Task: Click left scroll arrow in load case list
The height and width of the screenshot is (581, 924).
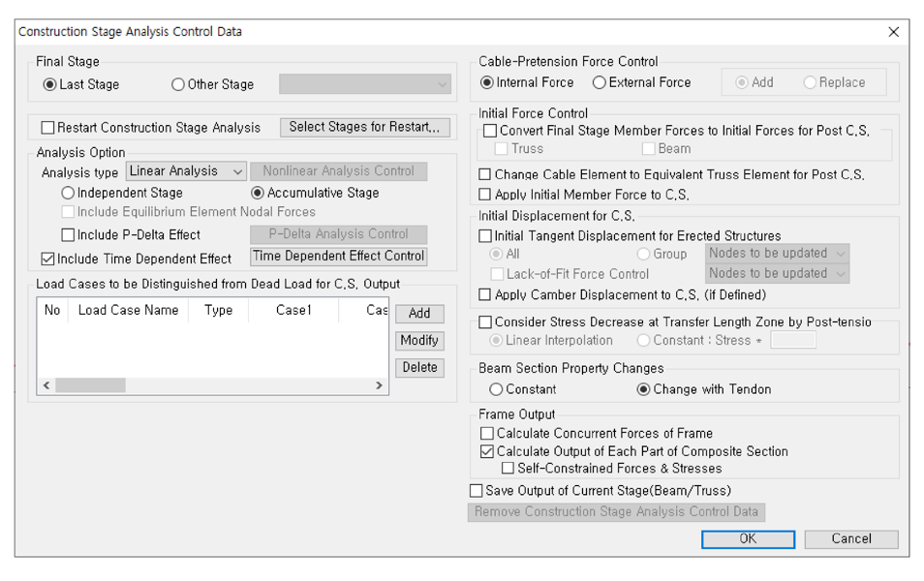Action: (46, 385)
